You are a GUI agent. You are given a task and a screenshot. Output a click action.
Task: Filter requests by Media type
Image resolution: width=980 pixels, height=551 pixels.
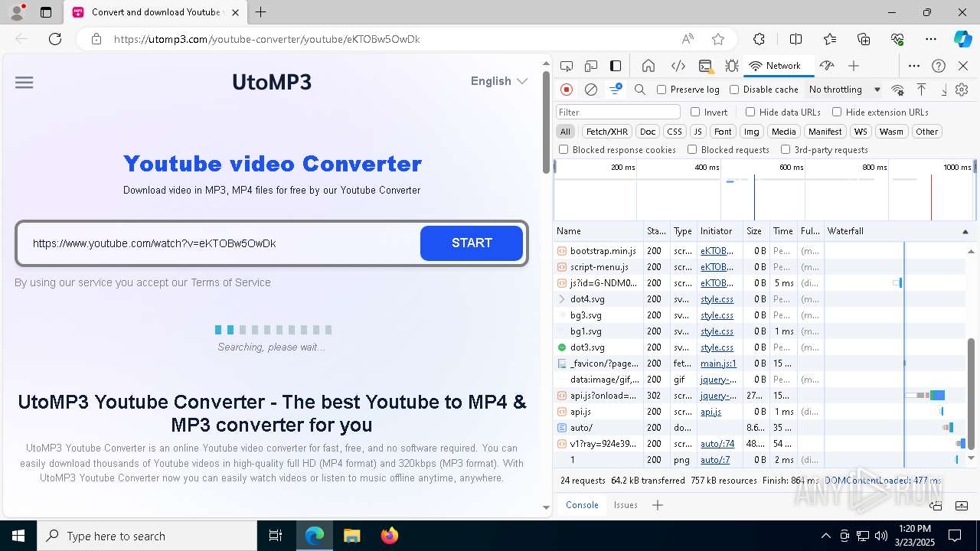(x=783, y=132)
